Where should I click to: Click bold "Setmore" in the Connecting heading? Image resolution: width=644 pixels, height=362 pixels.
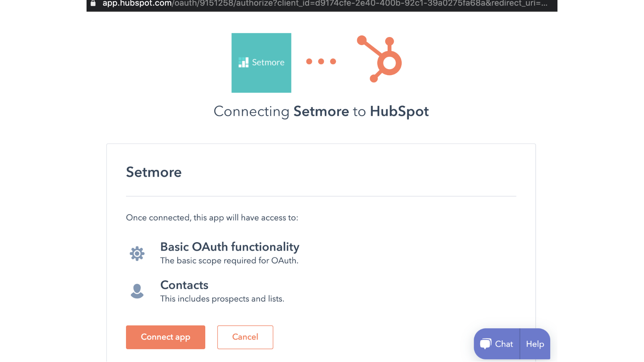[x=321, y=111]
